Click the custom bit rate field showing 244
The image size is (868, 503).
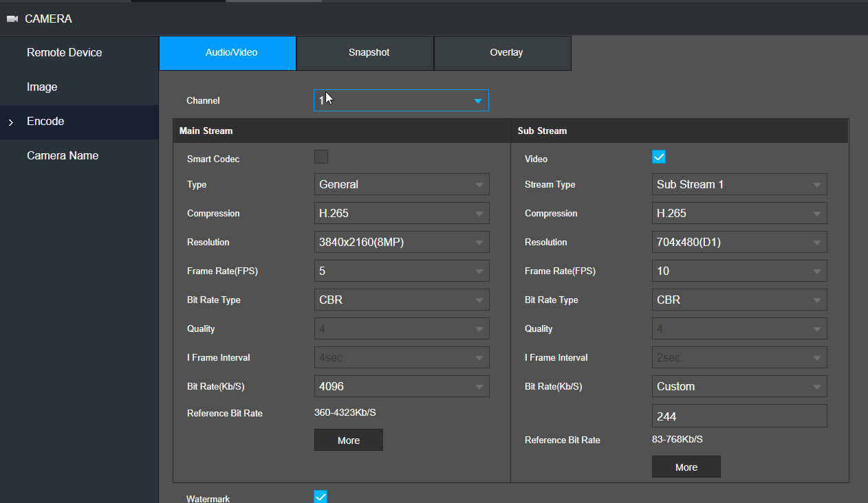click(x=739, y=416)
